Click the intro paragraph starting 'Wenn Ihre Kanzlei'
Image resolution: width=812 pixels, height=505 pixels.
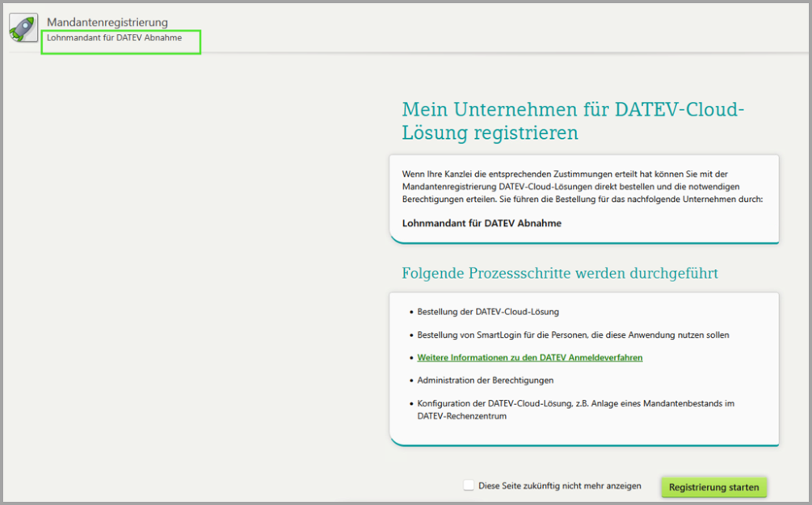pyautogui.click(x=582, y=186)
